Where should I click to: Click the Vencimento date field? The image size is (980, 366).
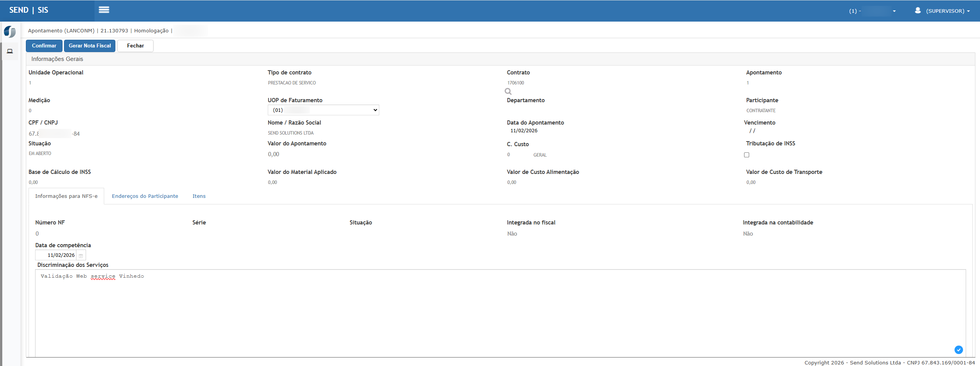point(752,131)
